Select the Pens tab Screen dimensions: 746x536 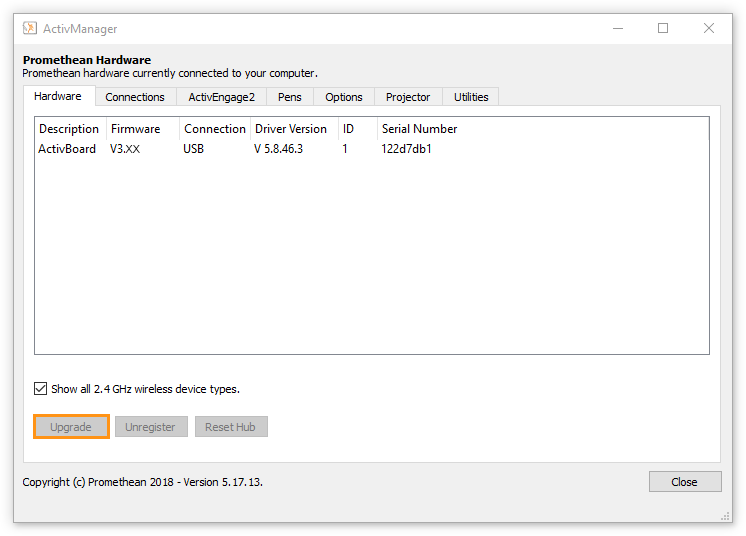point(290,97)
